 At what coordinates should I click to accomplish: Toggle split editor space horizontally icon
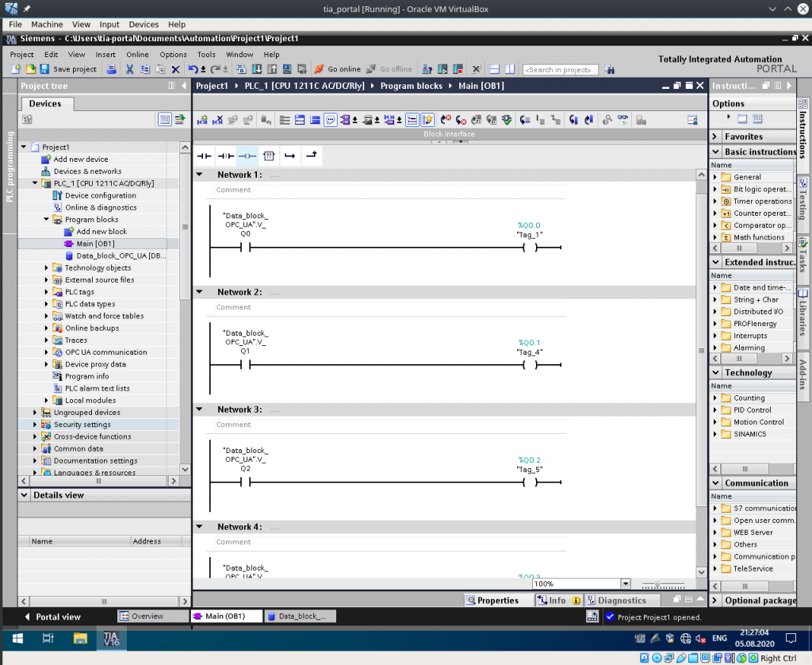[495, 69]
